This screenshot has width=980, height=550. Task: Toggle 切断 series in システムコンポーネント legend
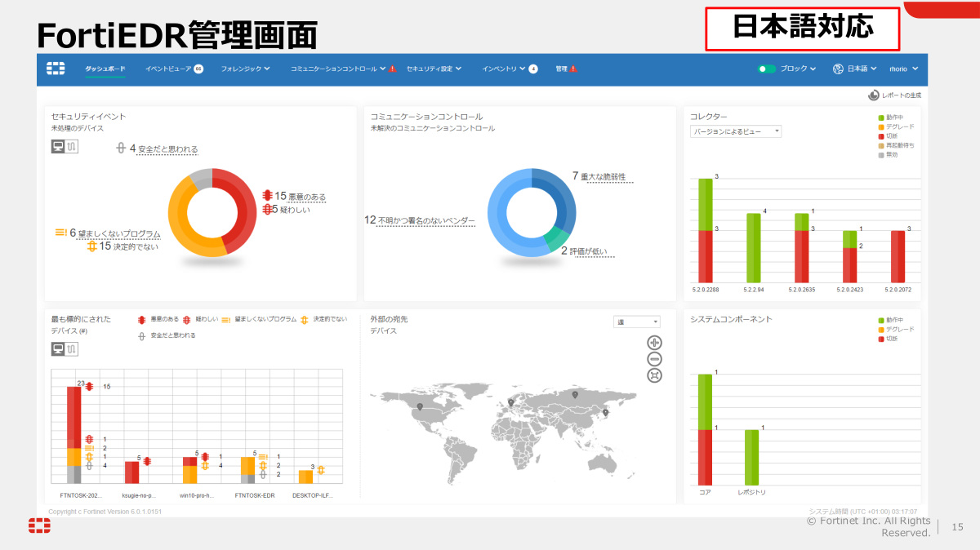coord(889,339)
